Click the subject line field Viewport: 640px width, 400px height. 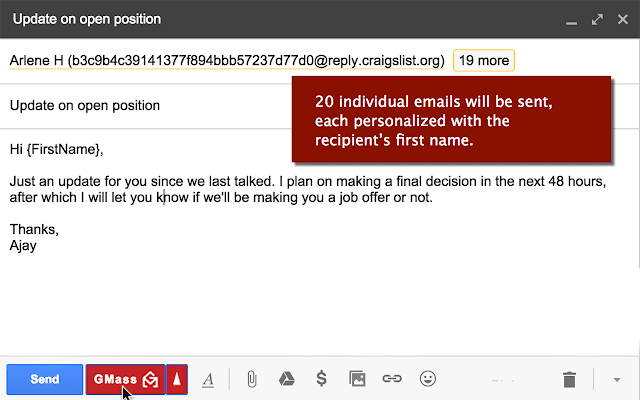pyautogui.click(x=150, y=105)
